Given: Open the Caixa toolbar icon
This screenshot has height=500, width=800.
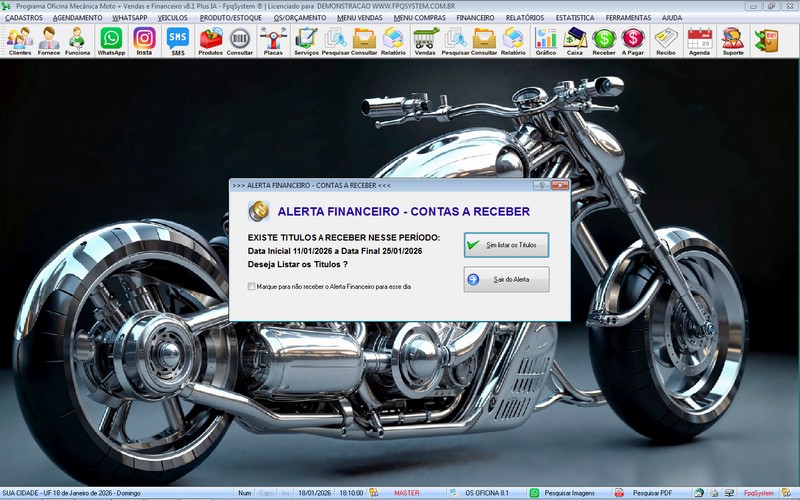Looking at the screenshot, I should click(575, 41).
